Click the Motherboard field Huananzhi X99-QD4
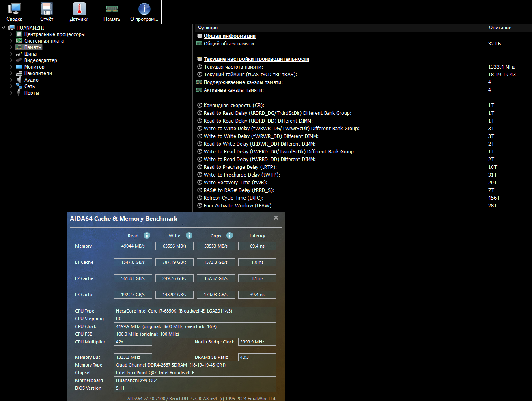532x401 pixels. coord(195,380)
